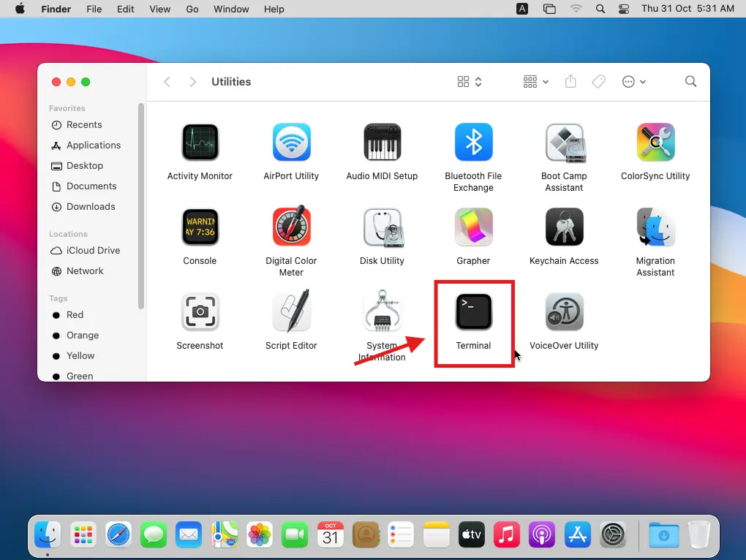
Task: Go forward with the right chevron
Action: click(192, 82)
